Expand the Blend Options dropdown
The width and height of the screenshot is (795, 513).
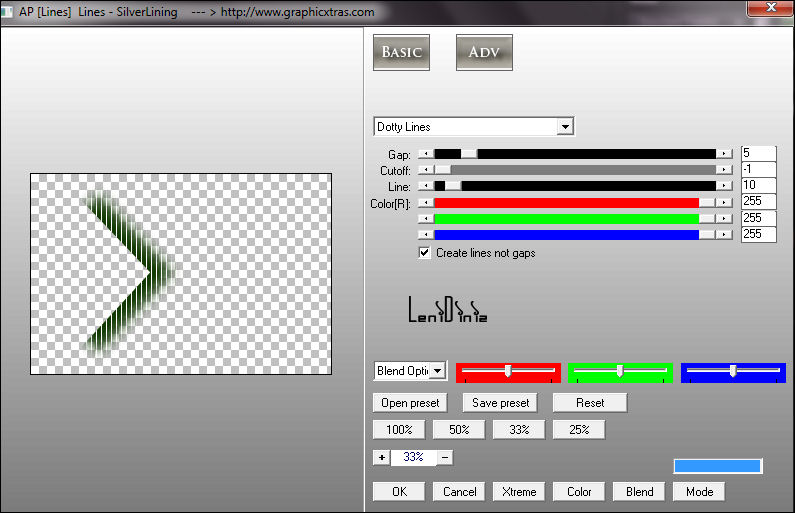(436, 371)
